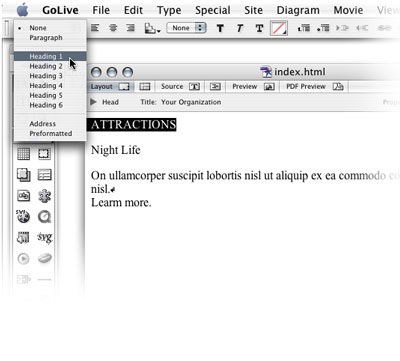Select the QuickTime object icon
This screenshot has width=400, height=361.
point(44,217)
